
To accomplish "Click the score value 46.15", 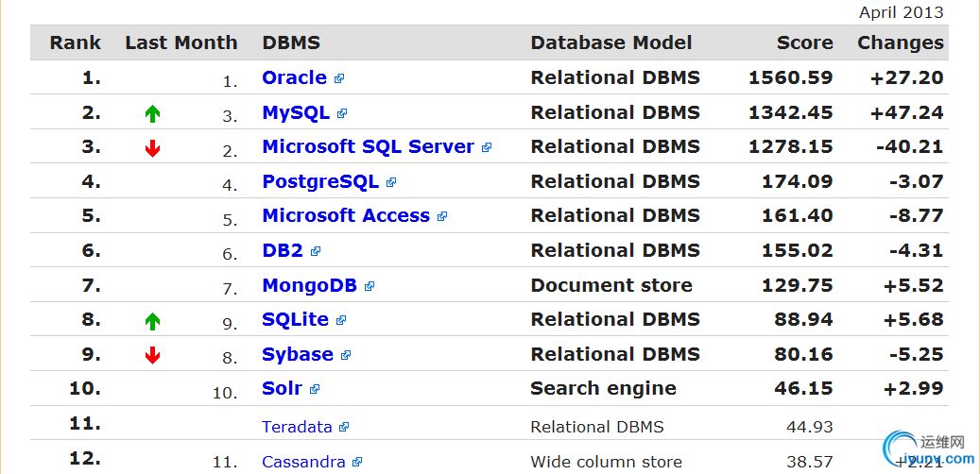I will (x=803, y=388).
